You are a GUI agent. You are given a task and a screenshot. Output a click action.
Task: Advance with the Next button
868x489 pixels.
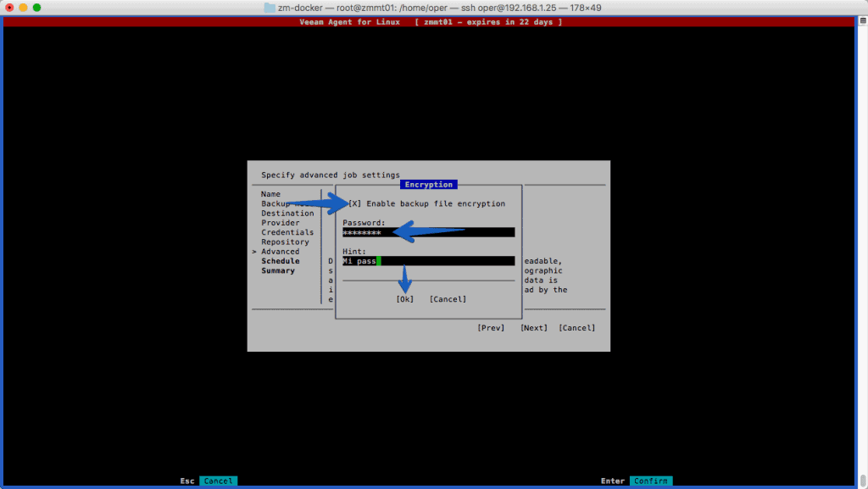tap(534, 328)
